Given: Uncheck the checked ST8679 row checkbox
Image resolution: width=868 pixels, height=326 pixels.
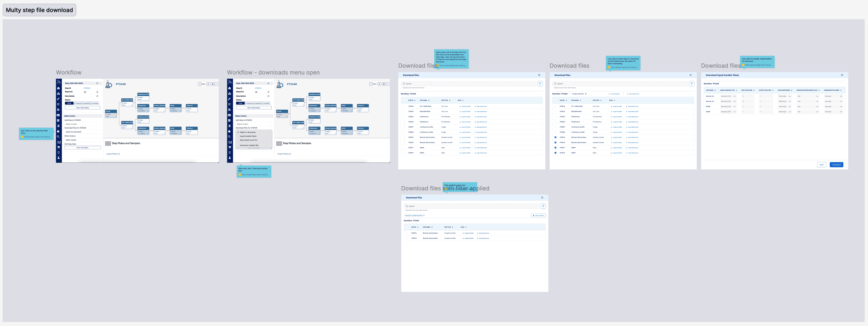Looking at the screenshot, I should [555, 153].
